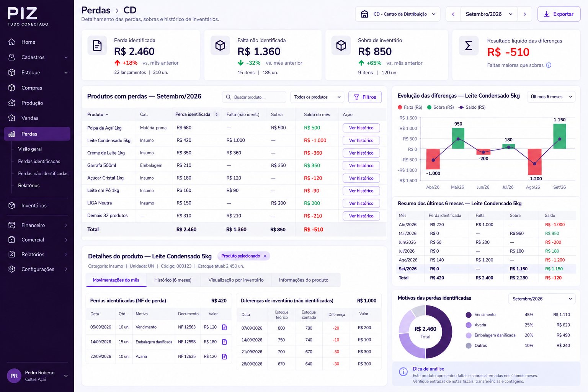Go to next month arrow
The width and height of the screenshot is (588, 392).
click(524, 14)
